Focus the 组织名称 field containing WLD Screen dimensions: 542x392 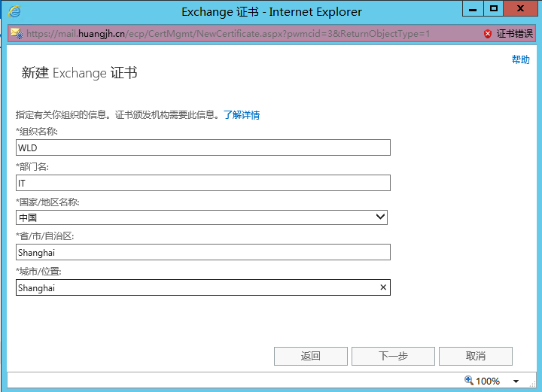tap(203, 147)
